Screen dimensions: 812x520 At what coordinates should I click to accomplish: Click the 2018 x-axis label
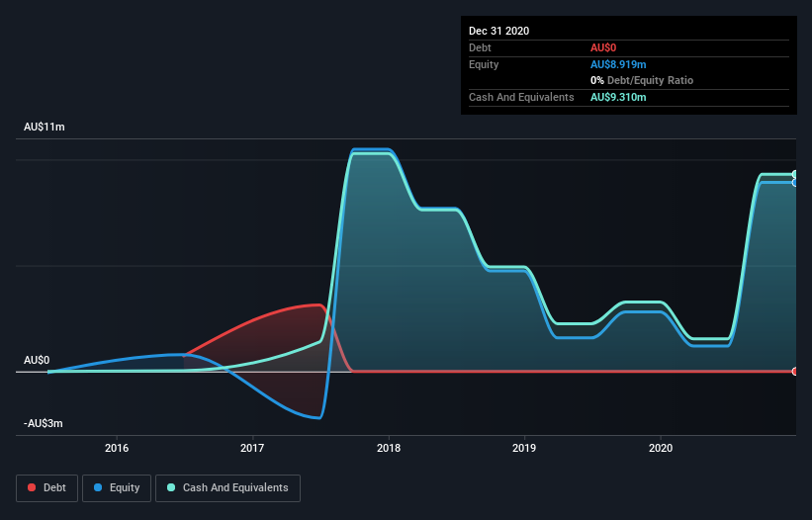tap(389, 448)
